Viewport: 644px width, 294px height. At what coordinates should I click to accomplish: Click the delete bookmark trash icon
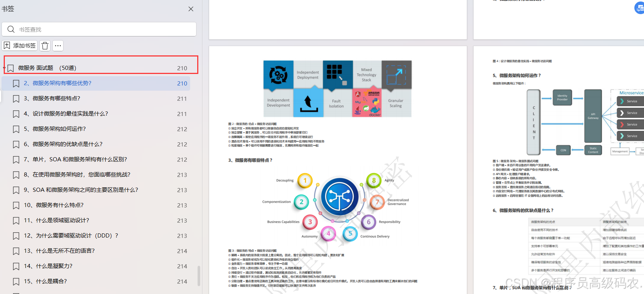[45, 46]
